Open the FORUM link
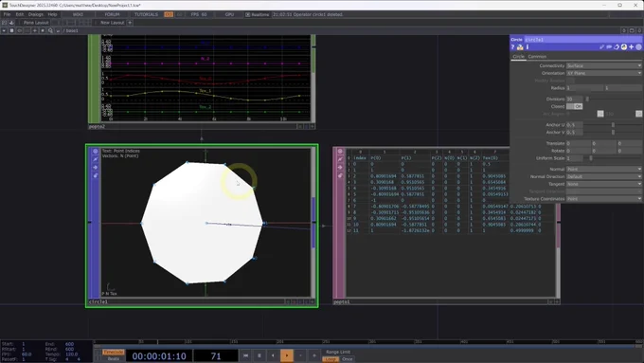The height and width of the screenshot is (363, 644). [x=112, y=14]
